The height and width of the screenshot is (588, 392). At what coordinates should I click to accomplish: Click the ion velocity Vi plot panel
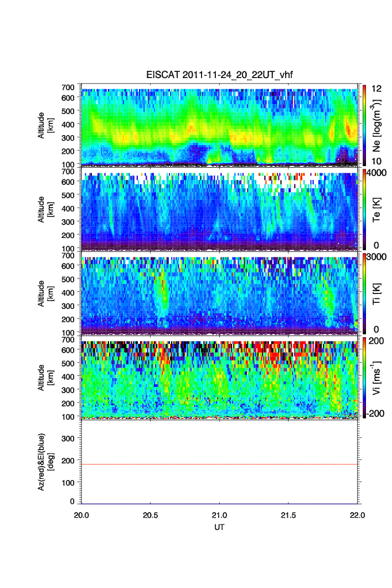pos(219,377)
